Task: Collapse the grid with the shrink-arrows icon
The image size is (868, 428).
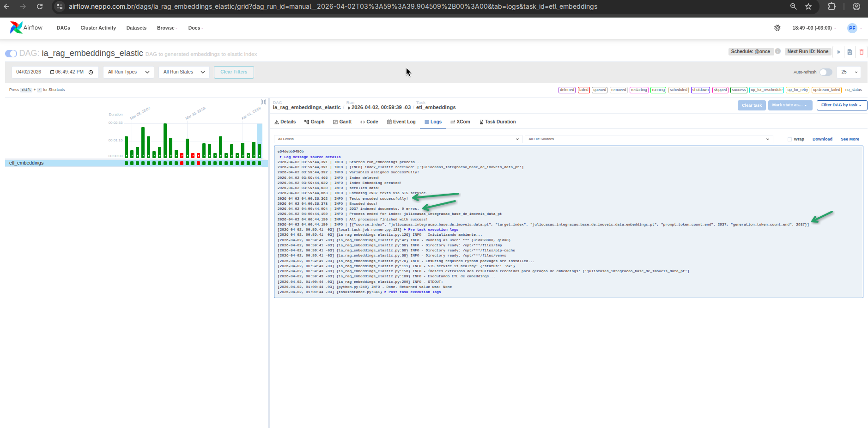Action: tap(263, 102)
